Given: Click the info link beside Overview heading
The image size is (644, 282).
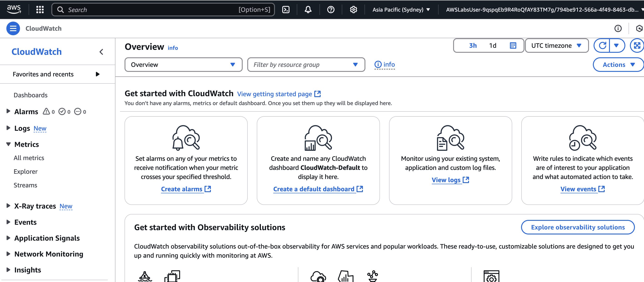Looking at the screenshot, I should (x=173, y=48).
